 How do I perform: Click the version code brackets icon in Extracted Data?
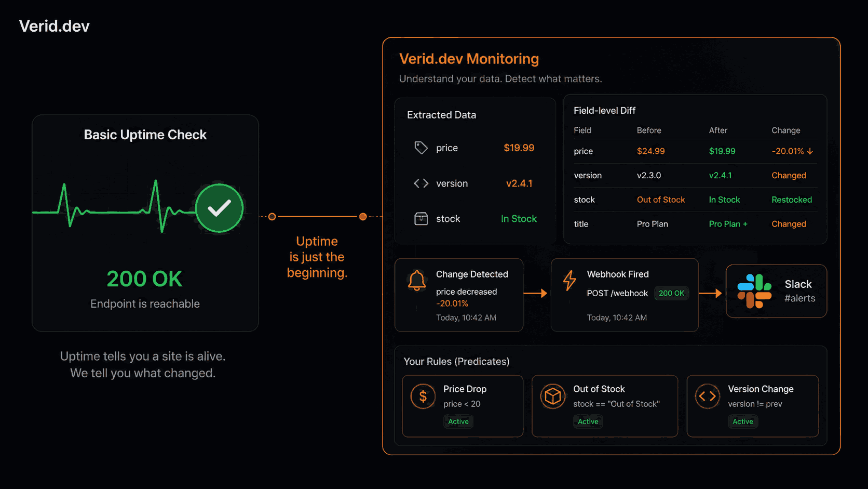421,183
